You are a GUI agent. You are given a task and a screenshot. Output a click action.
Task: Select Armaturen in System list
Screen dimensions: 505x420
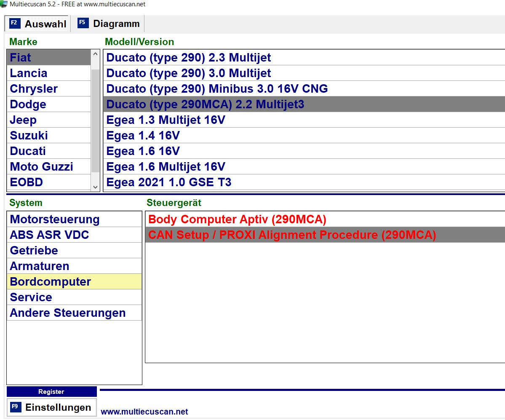(x=75, y=266)
